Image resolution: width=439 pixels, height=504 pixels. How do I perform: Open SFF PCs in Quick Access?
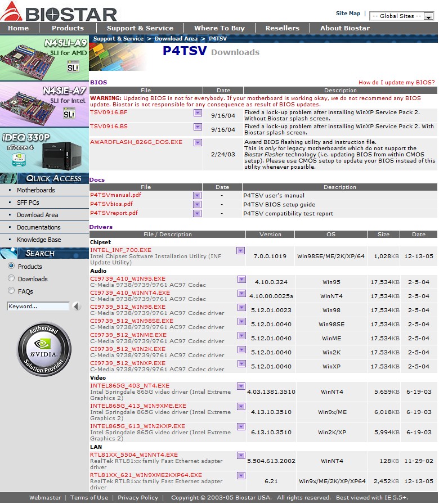click(x=28, y=202)
